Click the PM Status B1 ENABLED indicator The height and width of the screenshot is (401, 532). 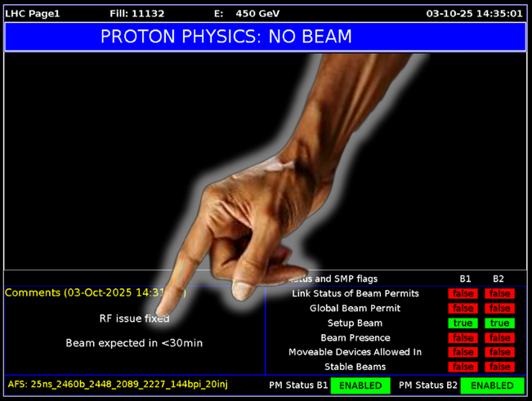pos(360,385)
